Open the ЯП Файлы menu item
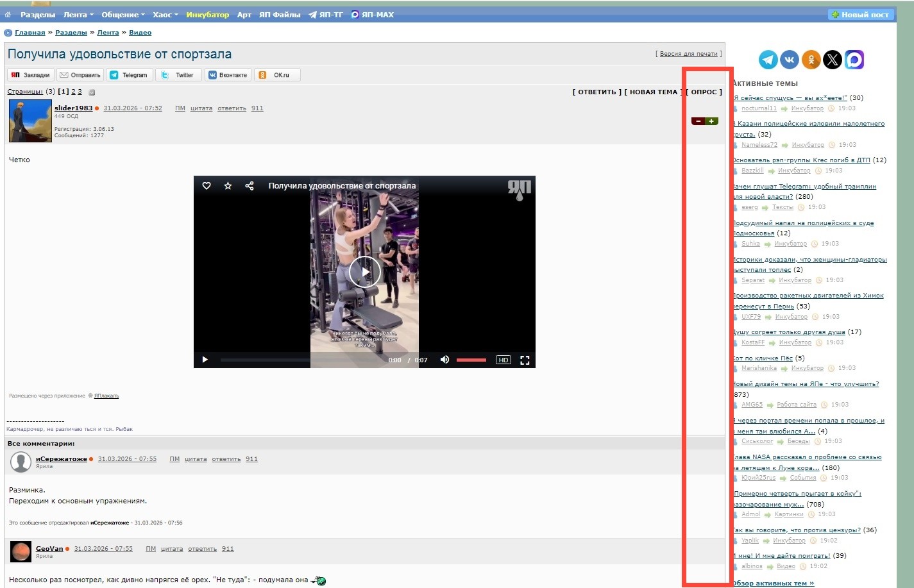This screenshot has height=588, width=914. coord(280,15)
